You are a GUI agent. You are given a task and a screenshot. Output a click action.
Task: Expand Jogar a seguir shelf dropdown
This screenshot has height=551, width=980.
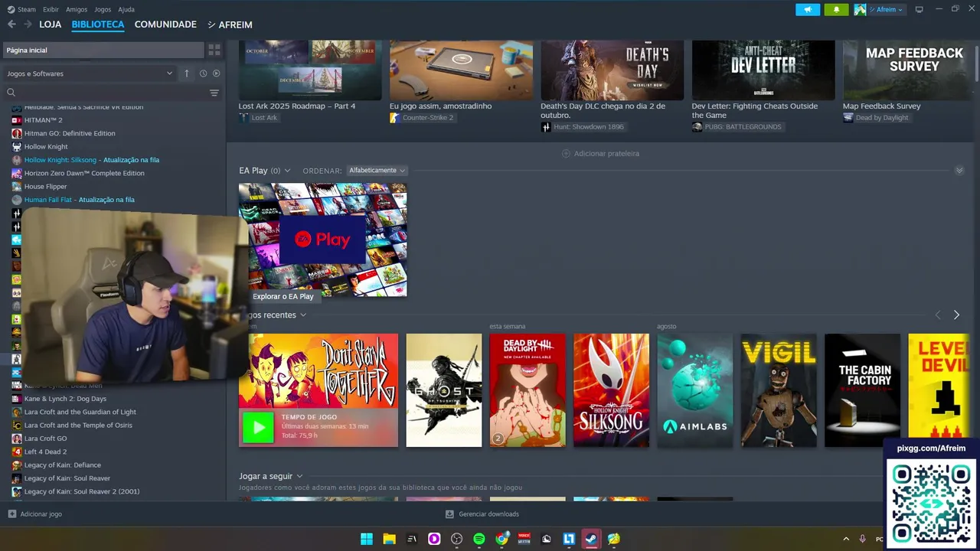[299, 476]
